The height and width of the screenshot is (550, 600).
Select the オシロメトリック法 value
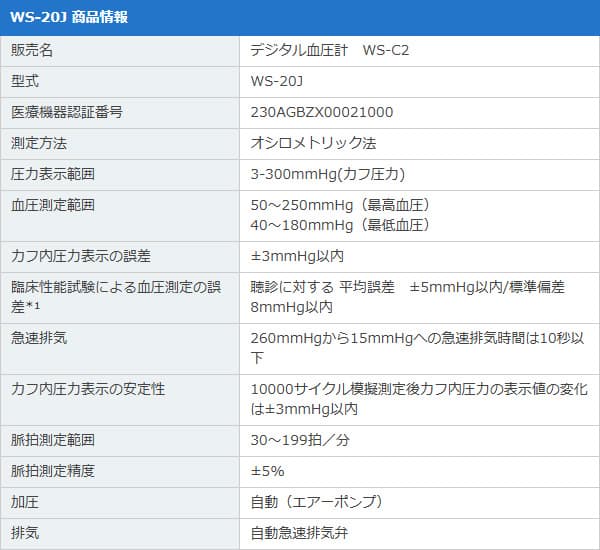[x=313, y=143]
